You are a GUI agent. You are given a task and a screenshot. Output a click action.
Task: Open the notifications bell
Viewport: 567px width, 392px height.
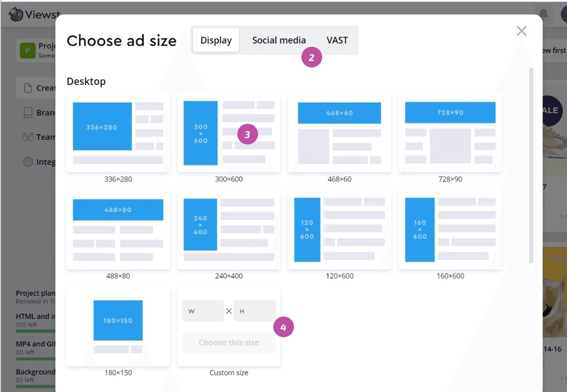(x=543, y=14)
